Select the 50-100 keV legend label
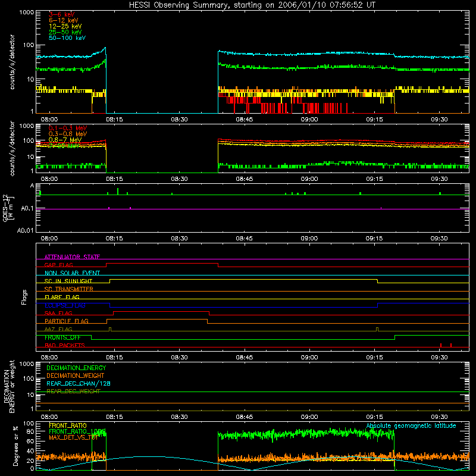 [67, 37]
